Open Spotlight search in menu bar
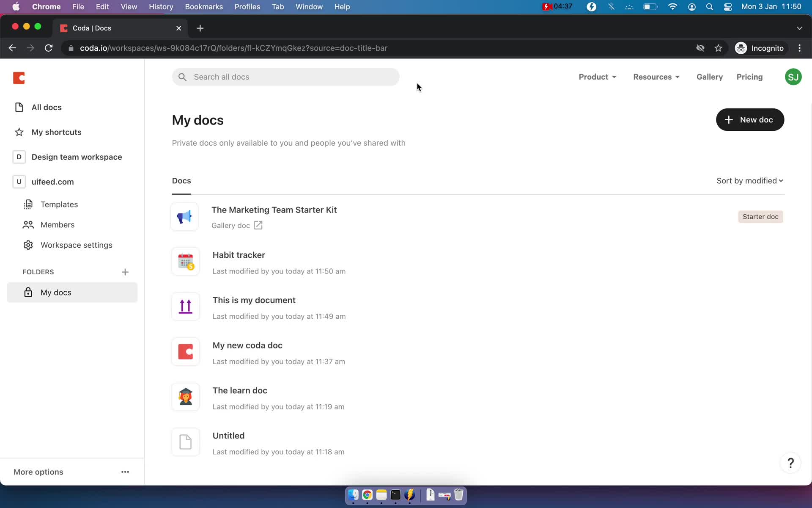812x508 pixels. (710, 7)
